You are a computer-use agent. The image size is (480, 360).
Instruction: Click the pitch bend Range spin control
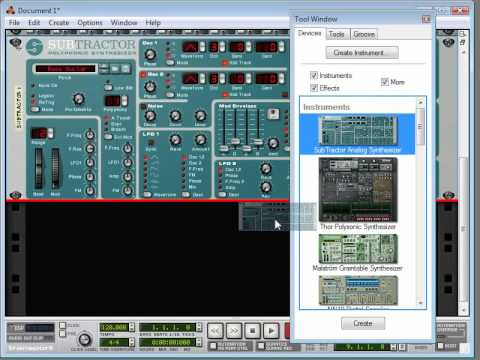tap(50, 133)
